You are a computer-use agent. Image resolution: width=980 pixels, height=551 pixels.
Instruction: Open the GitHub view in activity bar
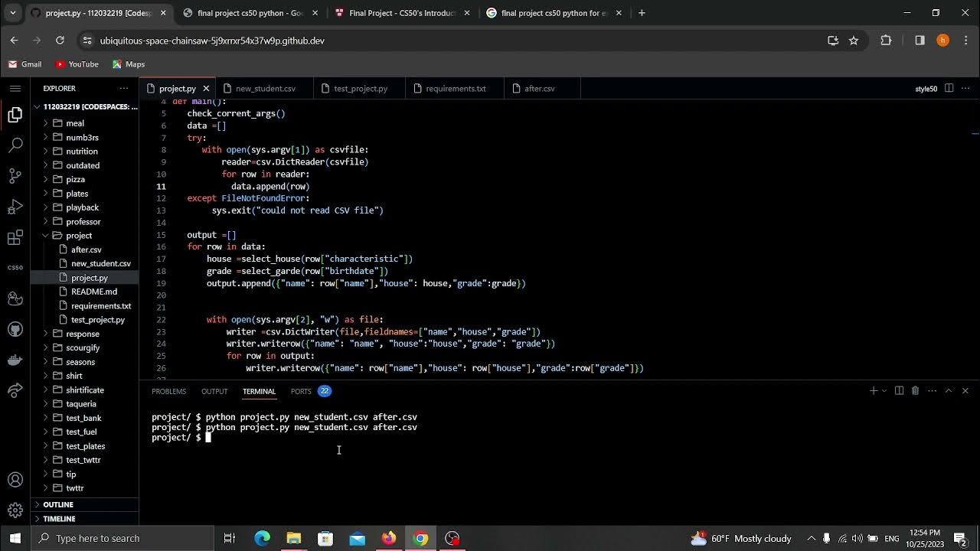(x=15, y=329)
